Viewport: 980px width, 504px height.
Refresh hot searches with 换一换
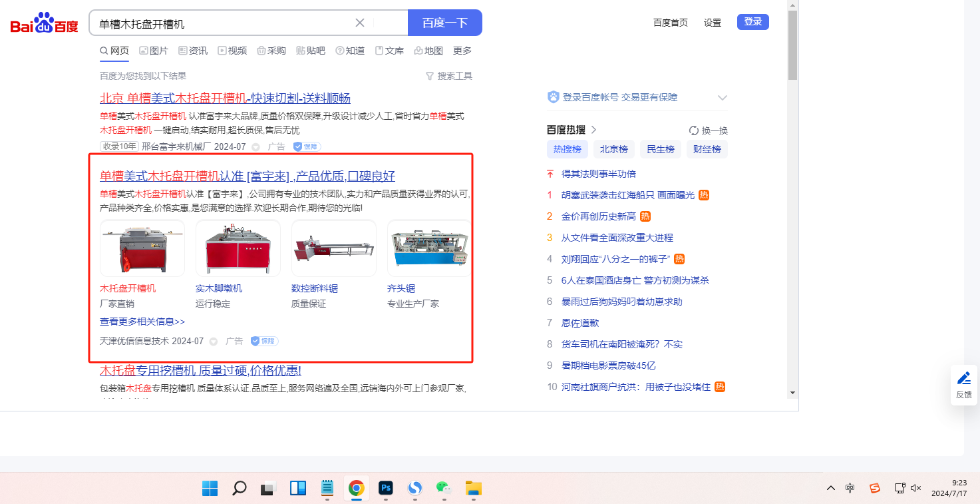(x=709, y=130)
